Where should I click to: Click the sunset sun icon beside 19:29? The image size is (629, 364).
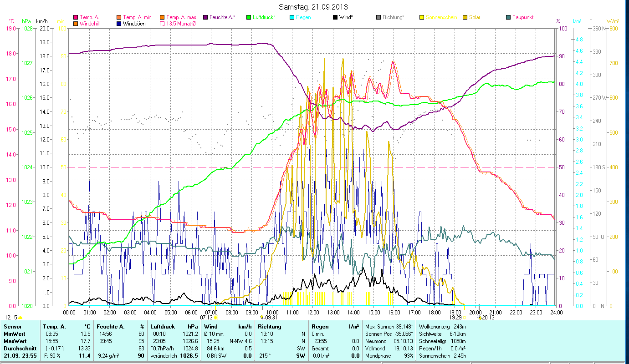pyautogui.click(x=465, y=318)
